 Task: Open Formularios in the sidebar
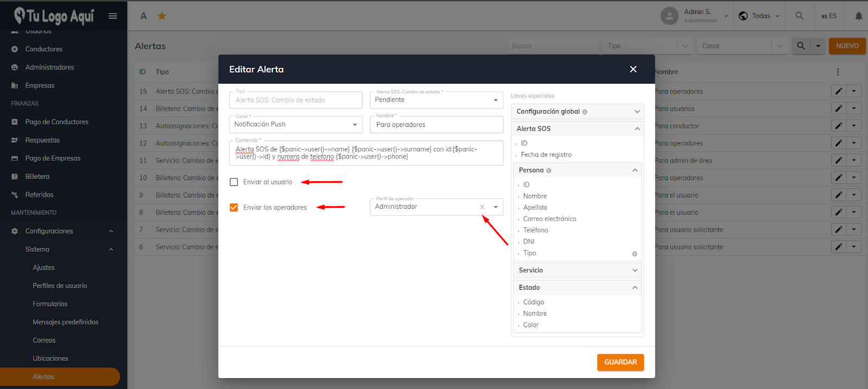pos(50,304)
